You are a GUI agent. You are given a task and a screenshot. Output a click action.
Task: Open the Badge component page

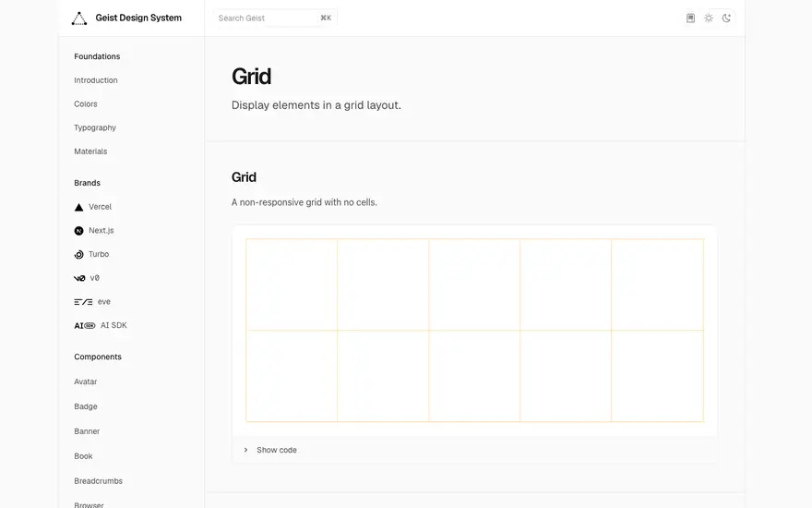tap(86, 407)
